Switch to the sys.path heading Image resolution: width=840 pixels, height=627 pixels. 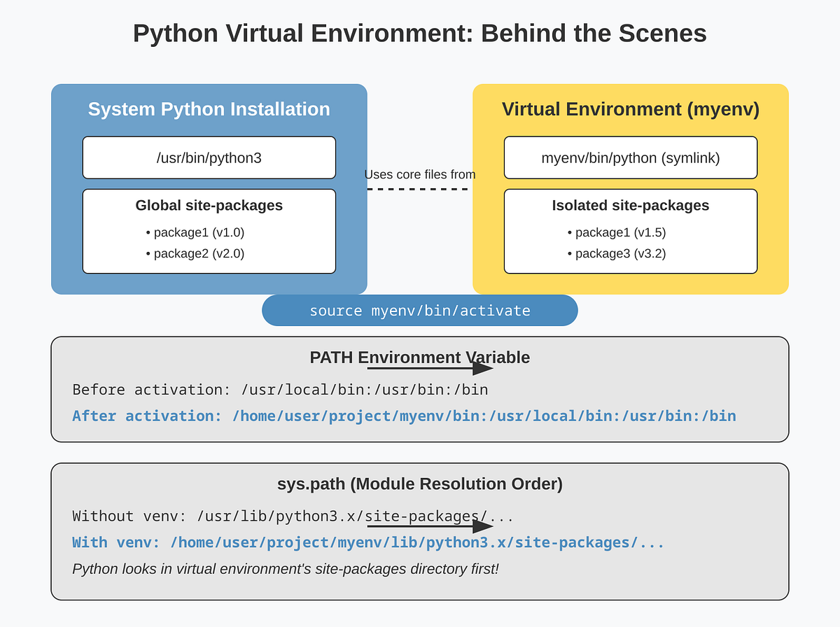tap(418, 483)
